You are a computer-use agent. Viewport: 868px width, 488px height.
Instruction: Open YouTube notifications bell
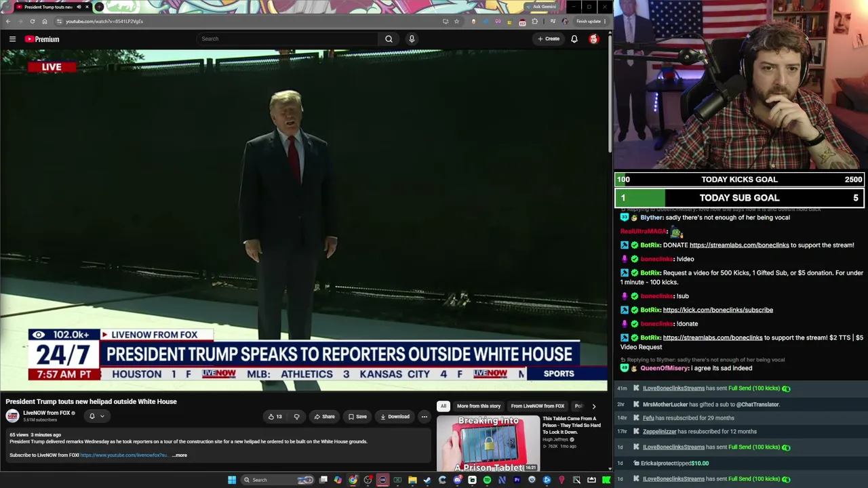point(574,39)
